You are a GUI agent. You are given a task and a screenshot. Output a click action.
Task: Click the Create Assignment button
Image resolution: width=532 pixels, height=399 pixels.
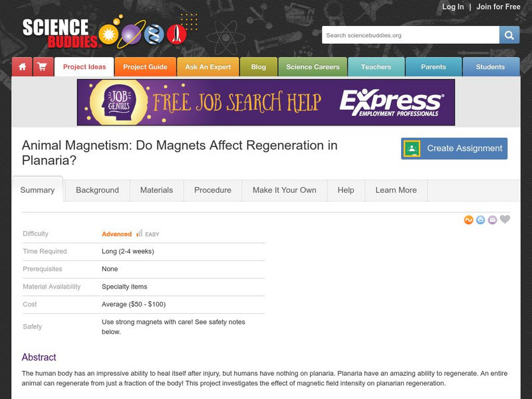tap(454, 148)
